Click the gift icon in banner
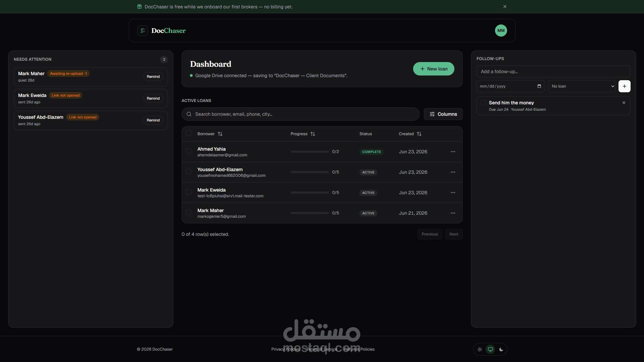This screenshot has height=362, width=644. tap(139, 7)
